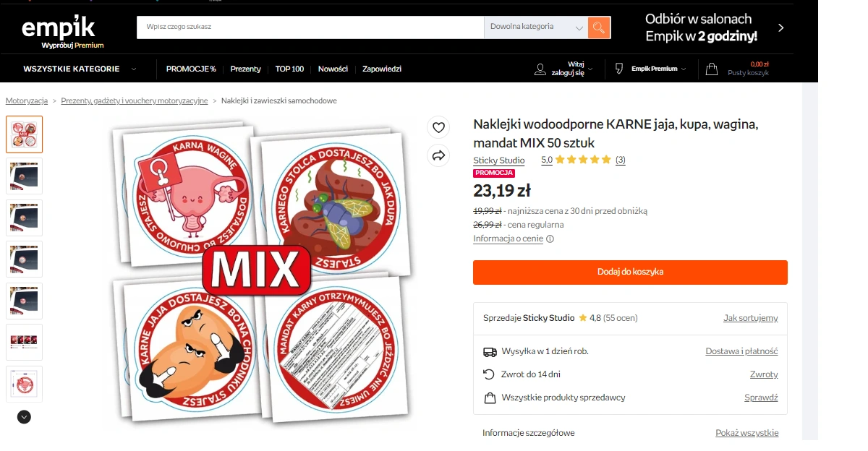The width and height of the screenshot is (868, 451).
Task: Select the second product thumbnail
Action: (24, 176)
